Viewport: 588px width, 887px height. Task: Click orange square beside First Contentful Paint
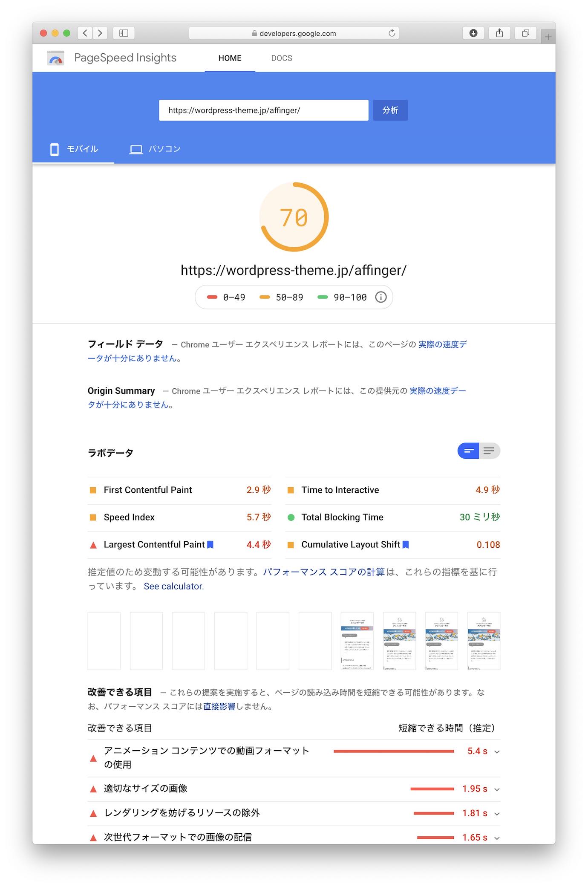(93, 490)
